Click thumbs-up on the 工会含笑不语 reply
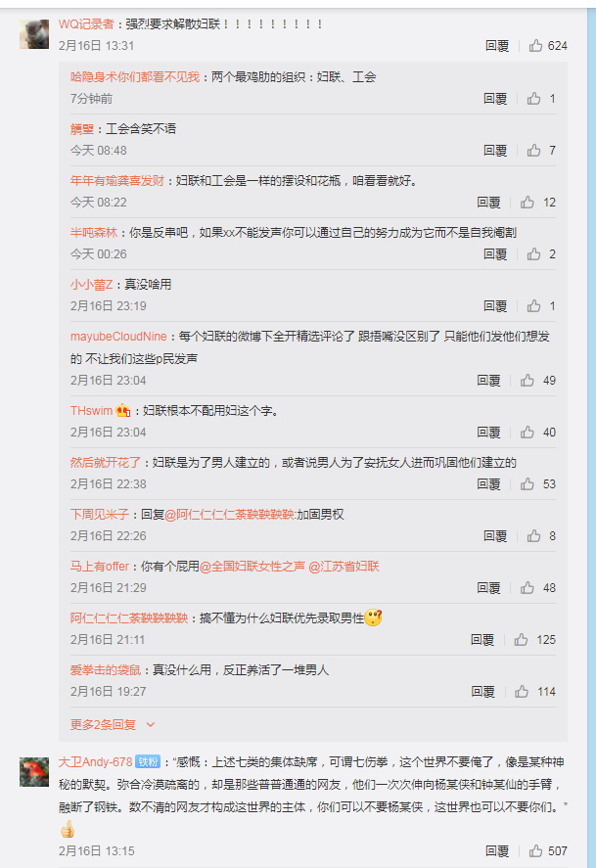Viewport: 596px width, 868px height. coord(533,150)
